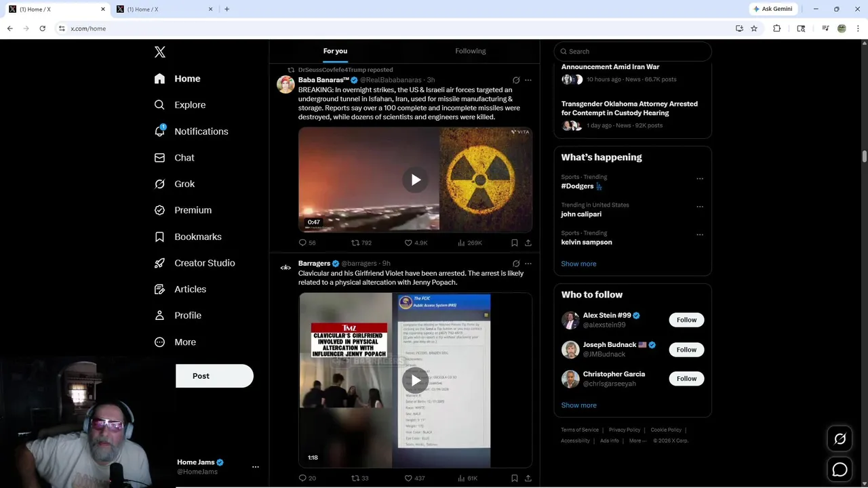The height and width of the screenshot is (488, 868).
Task: Open more options for #Dodgers trend
Action: (x=700, y=179)
